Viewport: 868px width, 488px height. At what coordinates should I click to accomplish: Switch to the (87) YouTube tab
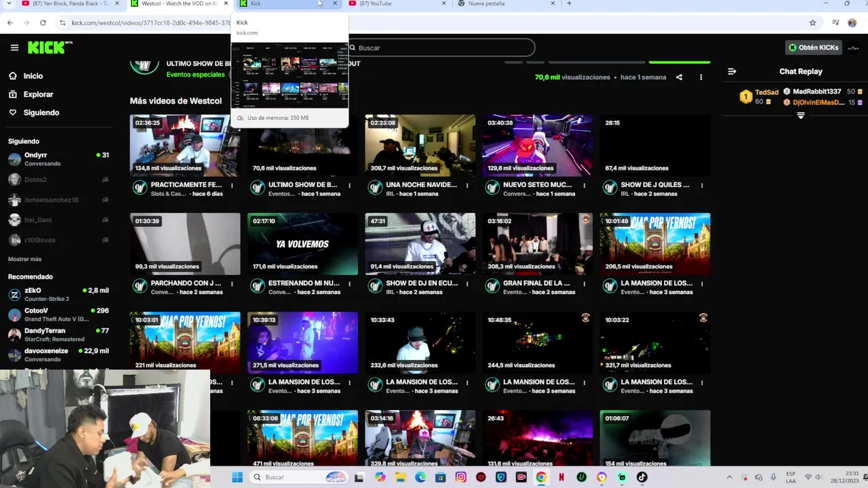pos(397,3)
